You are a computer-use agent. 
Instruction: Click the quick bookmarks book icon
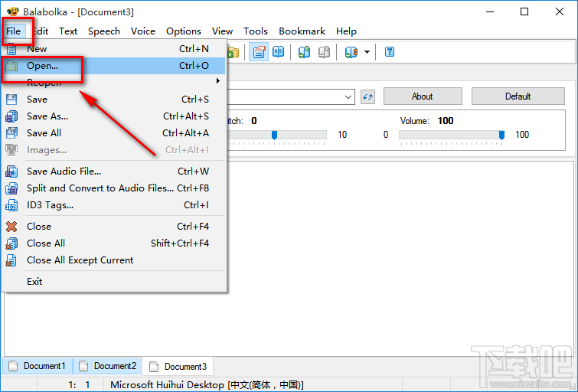(351, 52)
